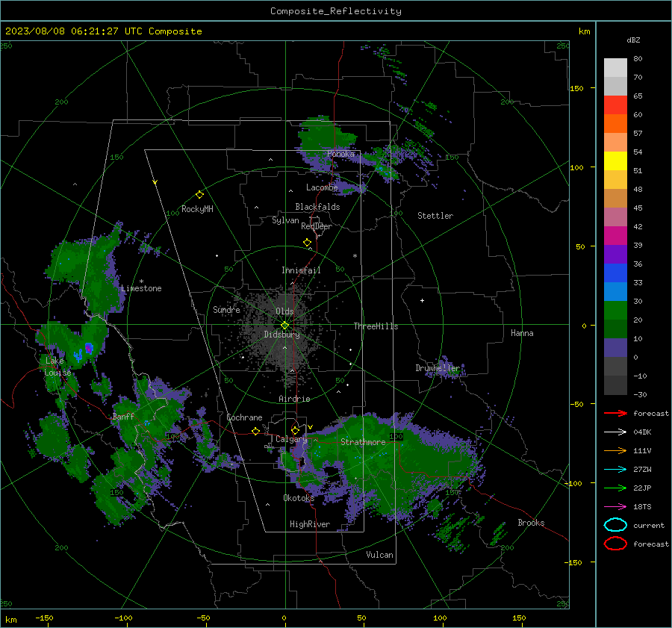Click the Banff town label
672x628 pixels.
123,417
